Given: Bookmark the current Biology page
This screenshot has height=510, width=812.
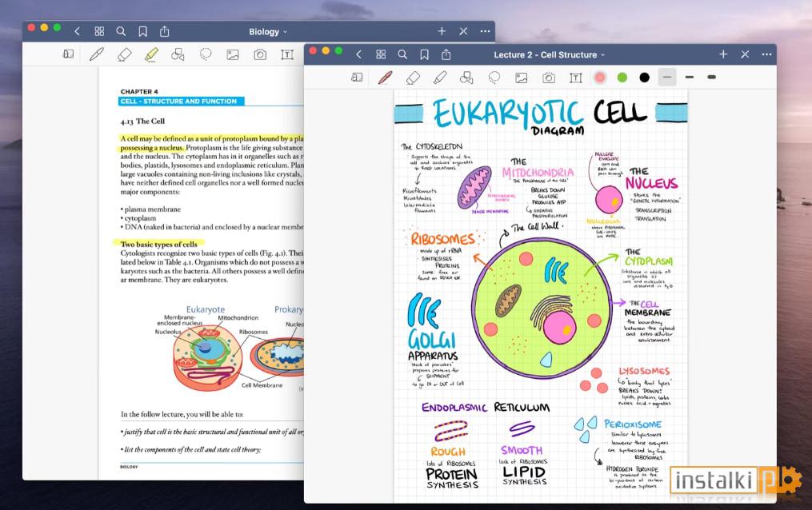Looking at the screenshot, I should [142, 31].
